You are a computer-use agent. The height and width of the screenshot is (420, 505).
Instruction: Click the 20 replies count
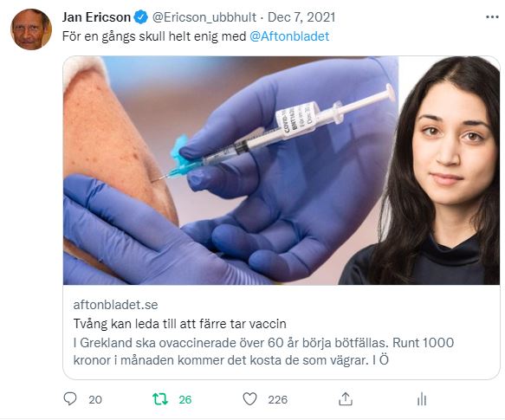tap(95, 400)
